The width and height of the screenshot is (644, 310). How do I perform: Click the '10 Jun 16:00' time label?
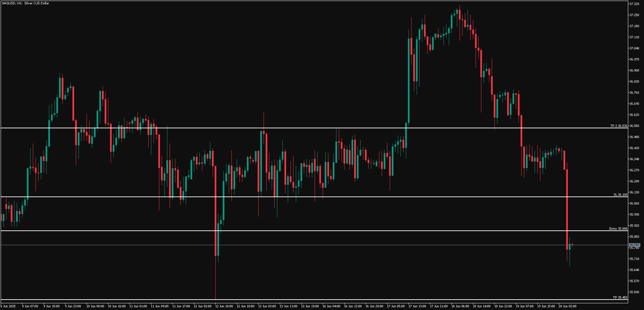tap(117, 306)
